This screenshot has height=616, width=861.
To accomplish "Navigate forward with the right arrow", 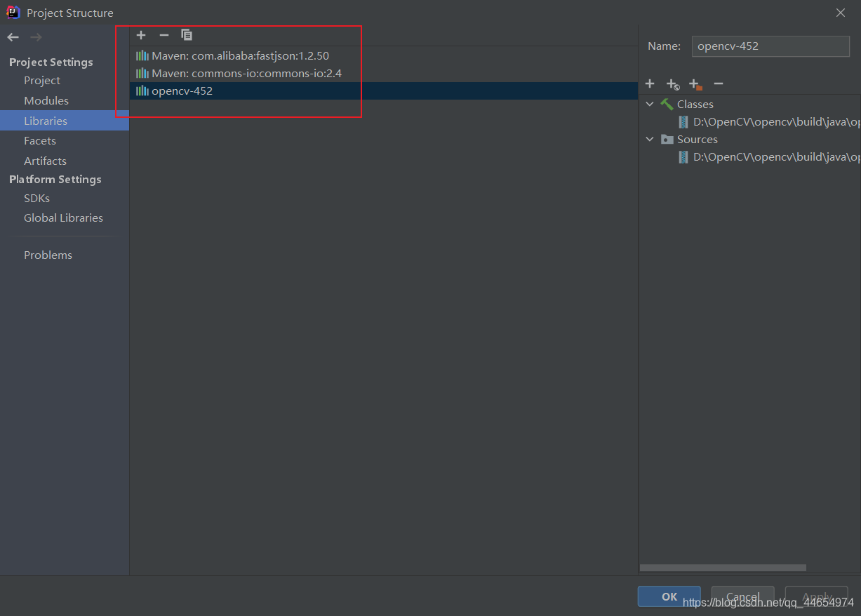I will 36,37.
